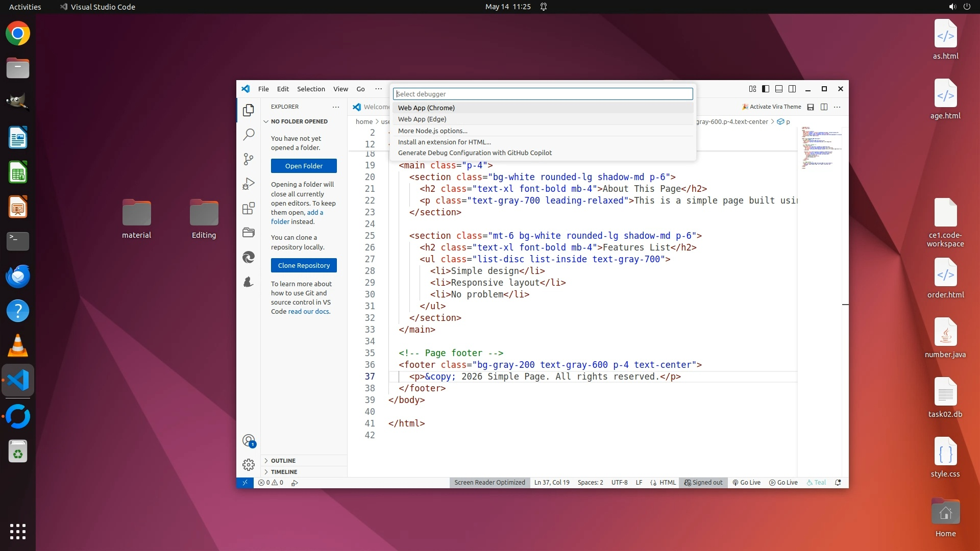Expand the OUTLINE section
The image size is (980, 551).
pyautogui.click(x=283, y=461)
